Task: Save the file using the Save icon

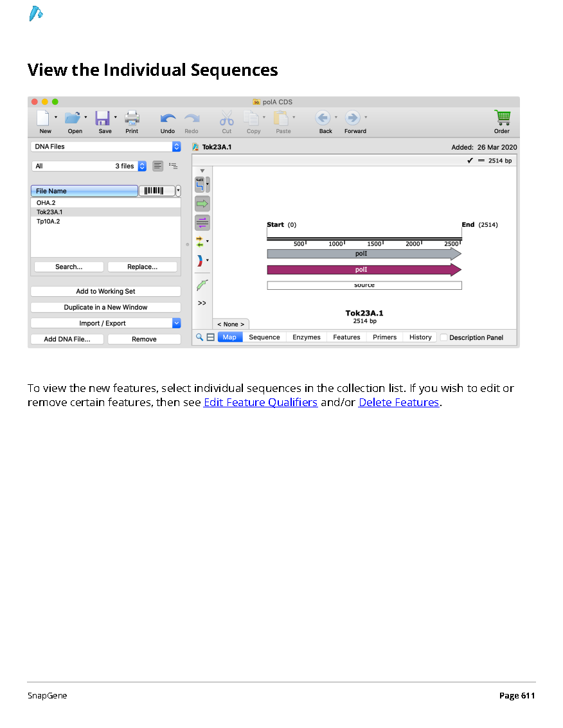Action: point(102,118)
